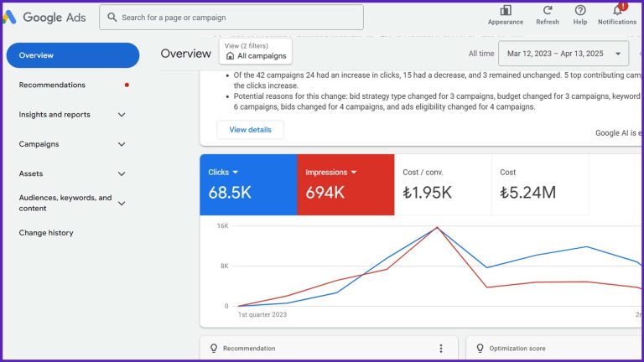644x362 pixels.
Task: Open the Recommendation card three-dot menu
Action: coord(441,349)
